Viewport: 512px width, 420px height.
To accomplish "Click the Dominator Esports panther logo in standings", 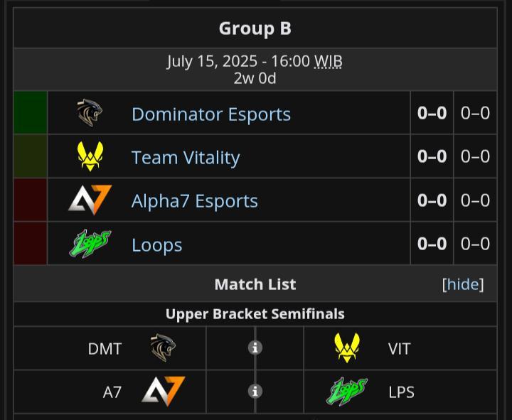I will (90, 112).
